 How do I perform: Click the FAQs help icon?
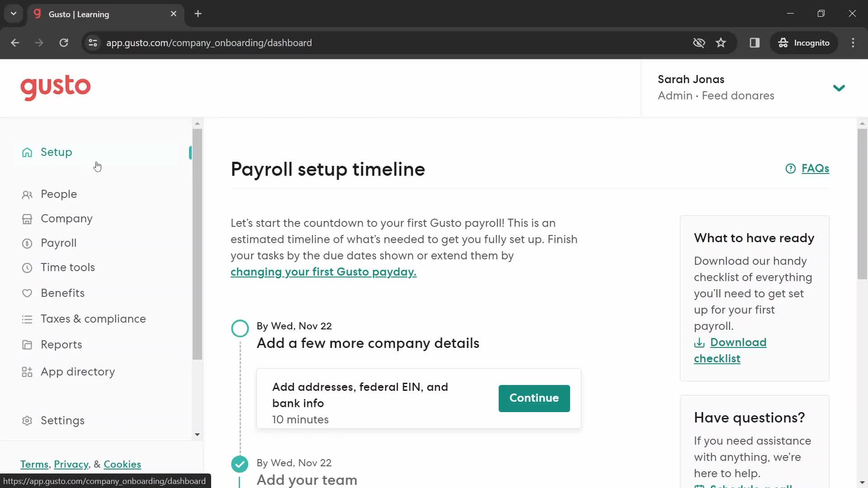pos(791,168)
